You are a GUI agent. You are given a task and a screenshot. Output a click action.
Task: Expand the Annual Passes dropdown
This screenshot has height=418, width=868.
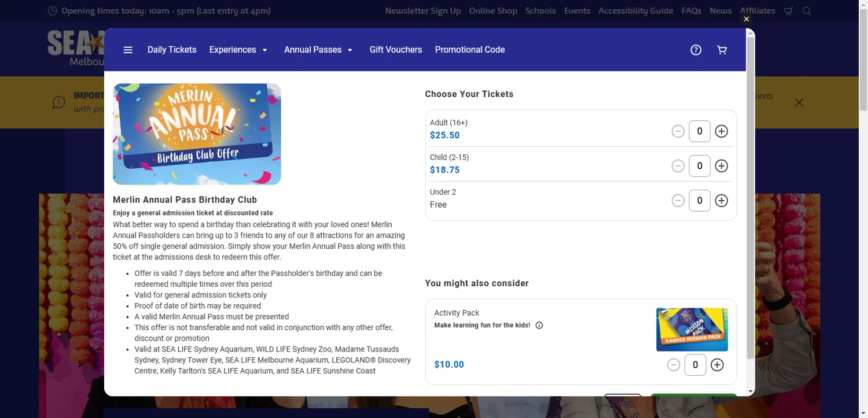coord(318,50)
